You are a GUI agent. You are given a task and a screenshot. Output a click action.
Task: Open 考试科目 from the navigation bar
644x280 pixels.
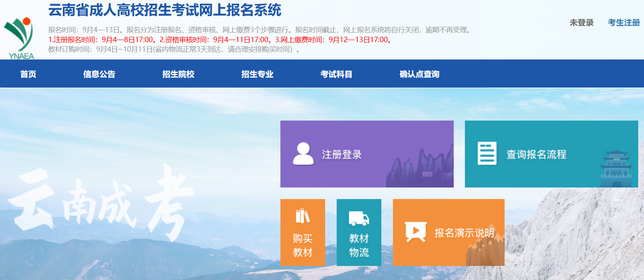[336, 74]
